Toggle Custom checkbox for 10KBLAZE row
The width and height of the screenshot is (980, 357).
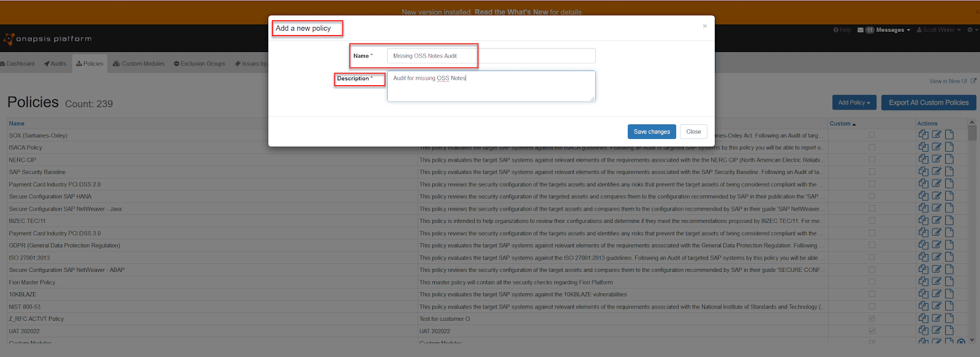[x=872, y=295]
